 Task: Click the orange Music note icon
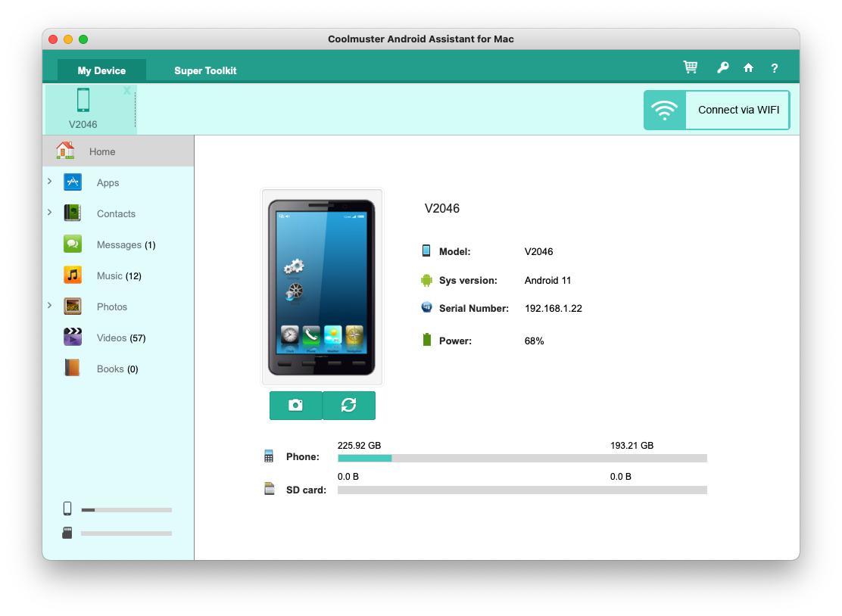click(73, 275)
